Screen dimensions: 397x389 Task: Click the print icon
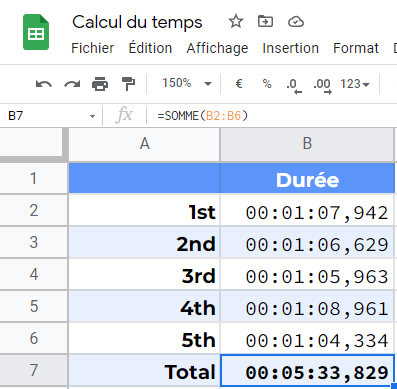point(100,84)
